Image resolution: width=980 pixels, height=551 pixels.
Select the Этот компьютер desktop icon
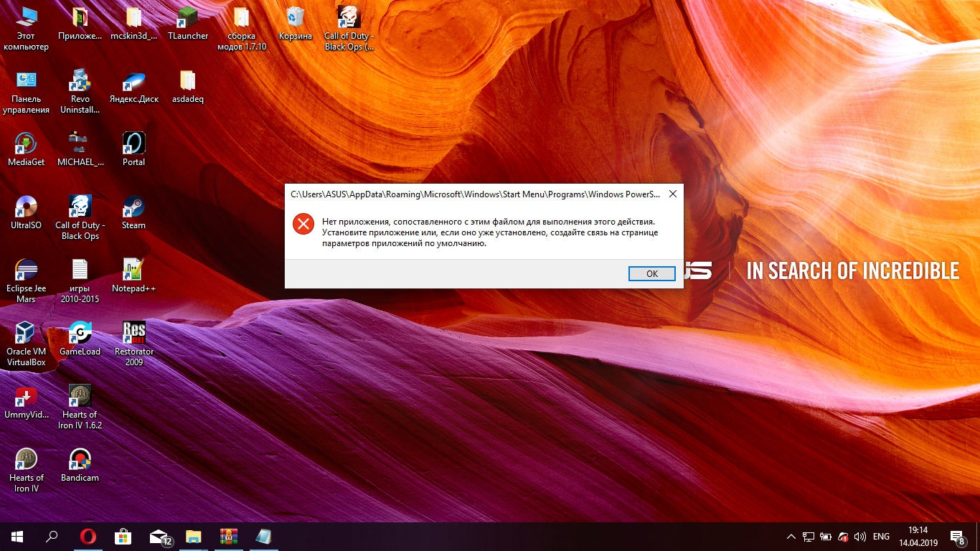click(x=26, y=29)
